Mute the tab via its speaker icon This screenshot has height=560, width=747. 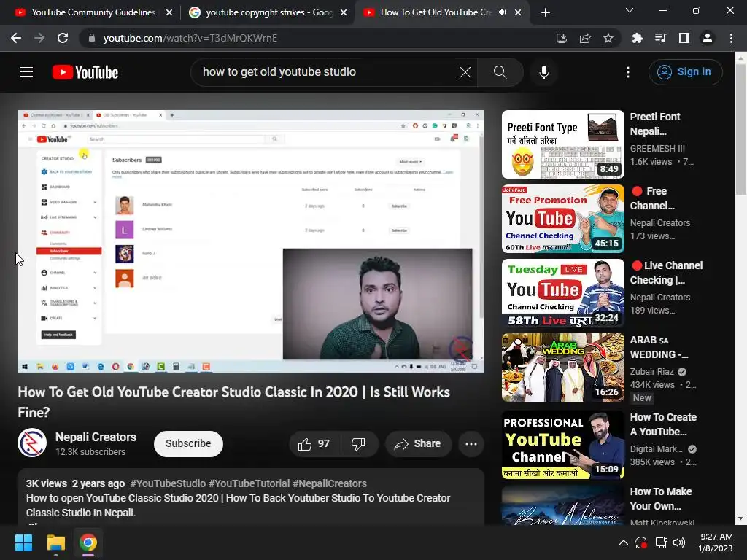[x=502, y=12]
